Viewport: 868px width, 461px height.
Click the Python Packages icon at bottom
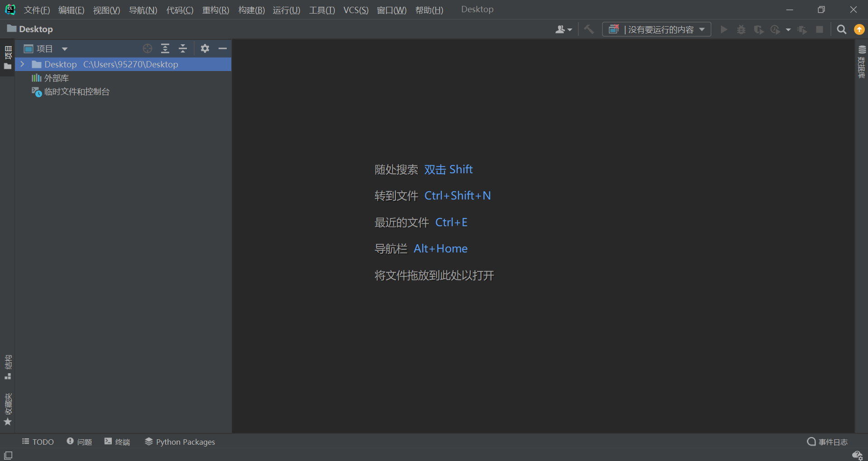[x=148, y=442]
